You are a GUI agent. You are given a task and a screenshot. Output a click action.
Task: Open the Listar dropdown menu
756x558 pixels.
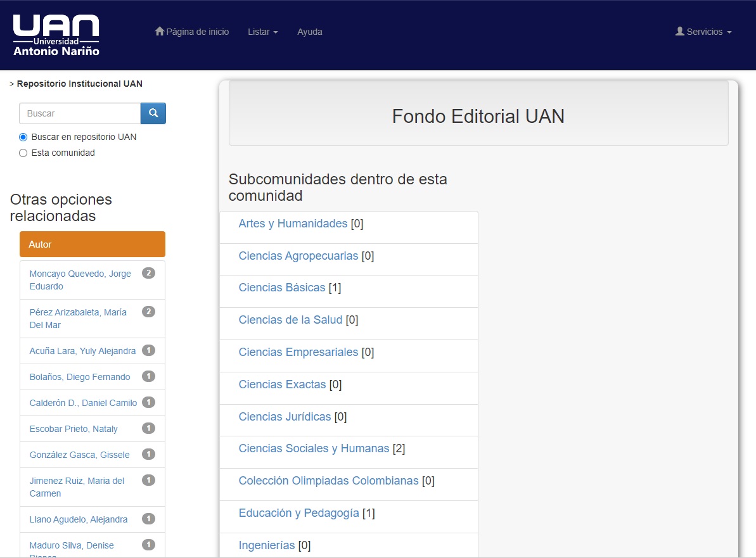tap(263, 32)
